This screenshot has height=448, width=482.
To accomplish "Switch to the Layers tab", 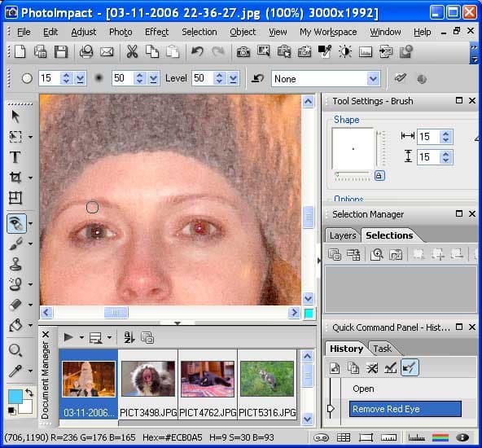I will point(343,235).
